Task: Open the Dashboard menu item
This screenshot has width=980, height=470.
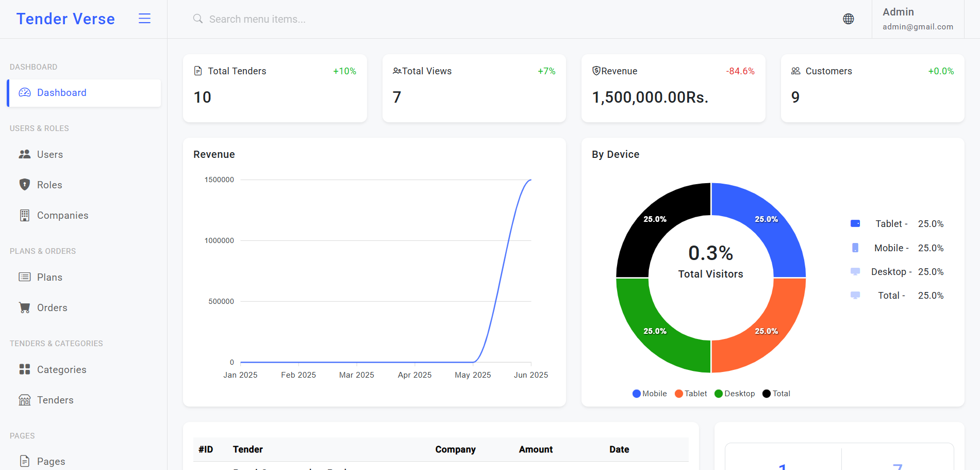Action: click(84, 93)
